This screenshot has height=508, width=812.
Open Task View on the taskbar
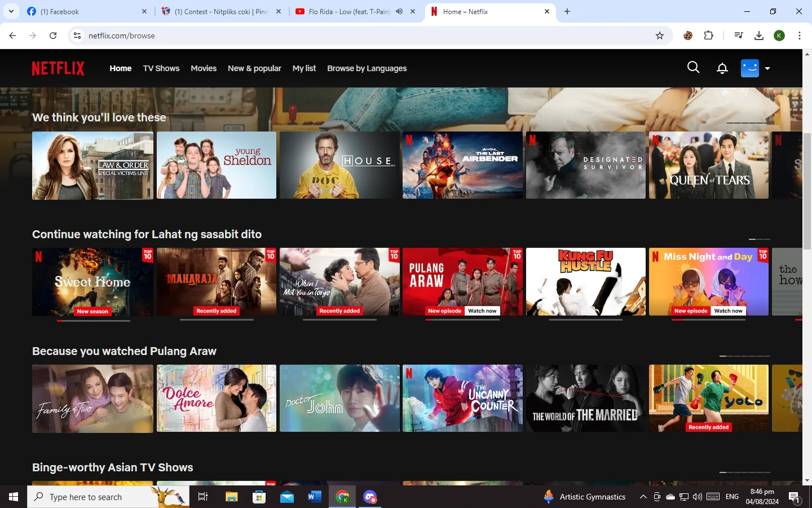pyautogui.click(x=203, y=497)
